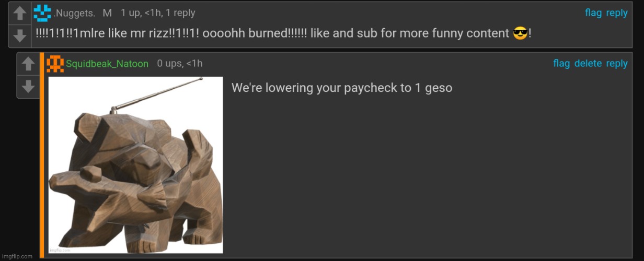Click the blue pixel avatar of .Nuggets.
This screenshot has height=261, width=644.
[x=42, y=13]
